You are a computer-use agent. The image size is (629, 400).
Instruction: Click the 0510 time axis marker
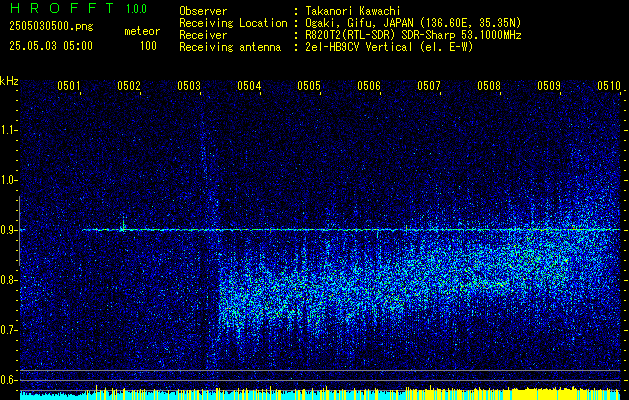609,85
